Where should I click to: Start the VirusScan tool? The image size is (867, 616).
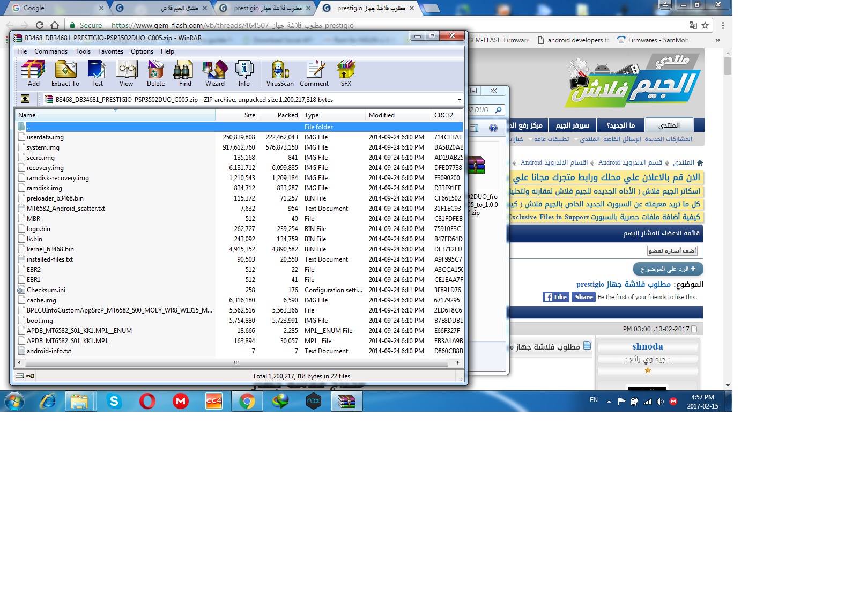pos(280,73)
